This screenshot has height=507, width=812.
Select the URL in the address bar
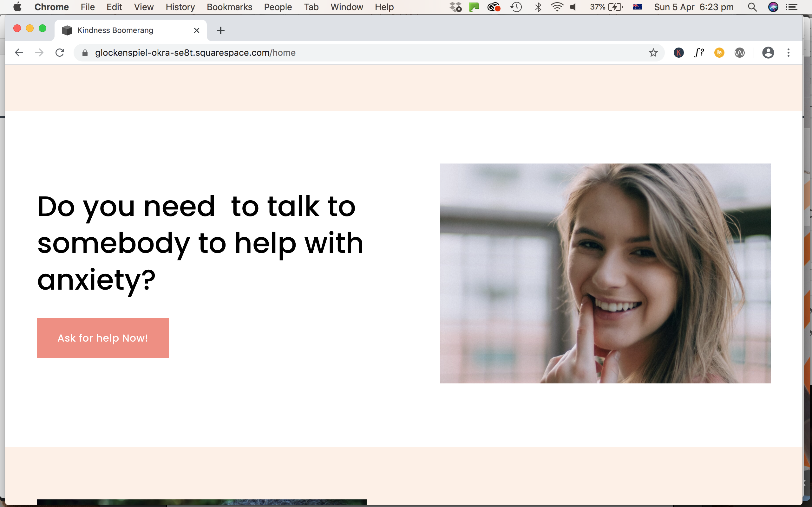click(195, 52)
